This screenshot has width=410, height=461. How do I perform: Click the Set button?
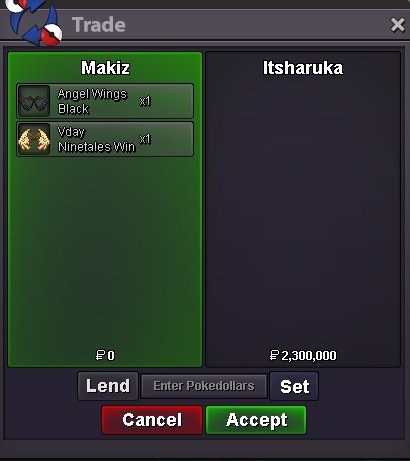(294, 386)
